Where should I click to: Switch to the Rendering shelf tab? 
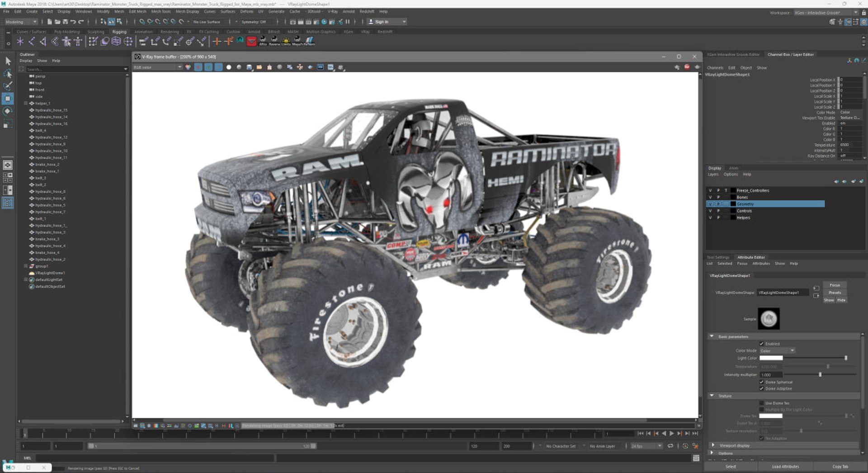pyautogui.click(x=170, y=32)
